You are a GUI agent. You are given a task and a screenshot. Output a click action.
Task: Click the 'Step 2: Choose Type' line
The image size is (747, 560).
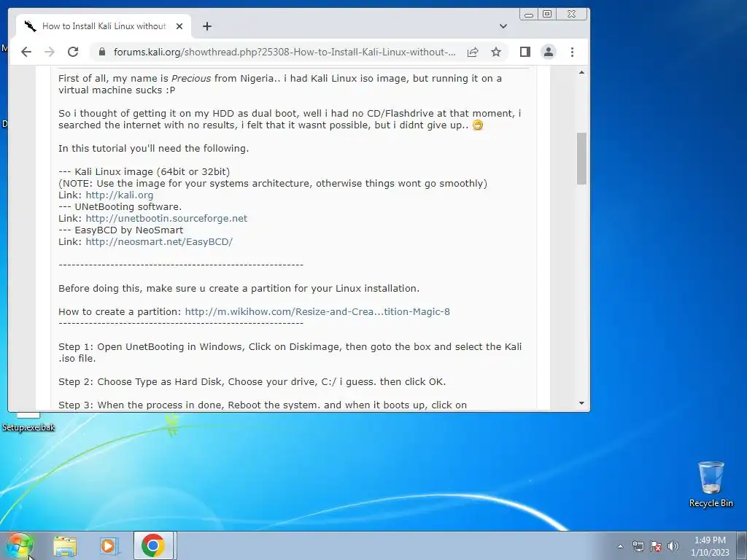(252, 381)
